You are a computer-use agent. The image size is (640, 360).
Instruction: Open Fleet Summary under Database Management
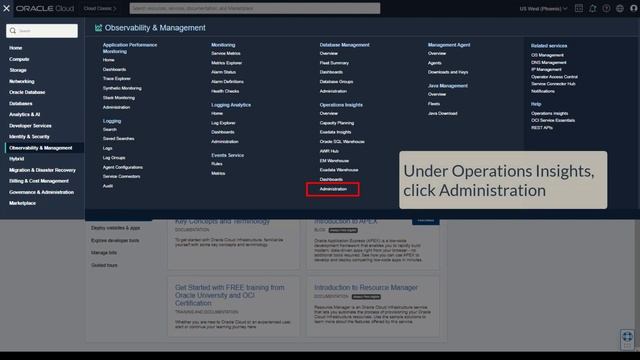click(x=334, y=63)
